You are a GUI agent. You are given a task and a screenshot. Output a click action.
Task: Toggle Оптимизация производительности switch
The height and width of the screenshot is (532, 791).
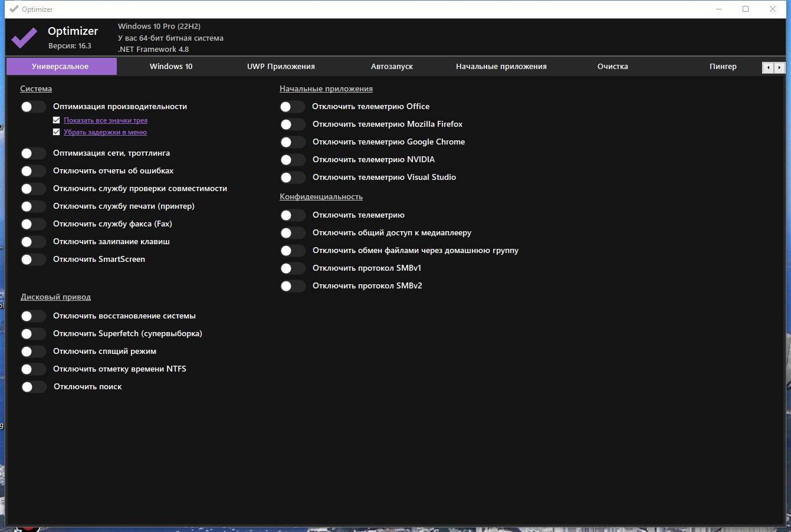pos(33,107)
